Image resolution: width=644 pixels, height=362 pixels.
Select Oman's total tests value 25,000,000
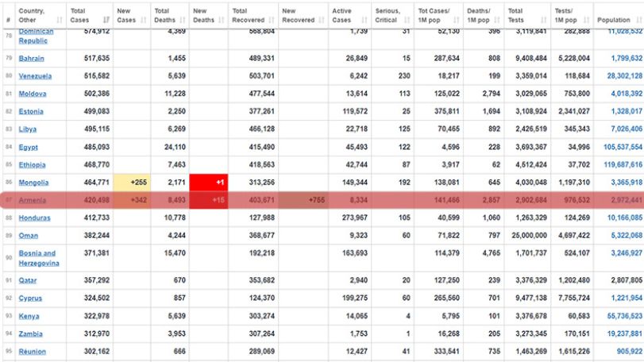529,235
